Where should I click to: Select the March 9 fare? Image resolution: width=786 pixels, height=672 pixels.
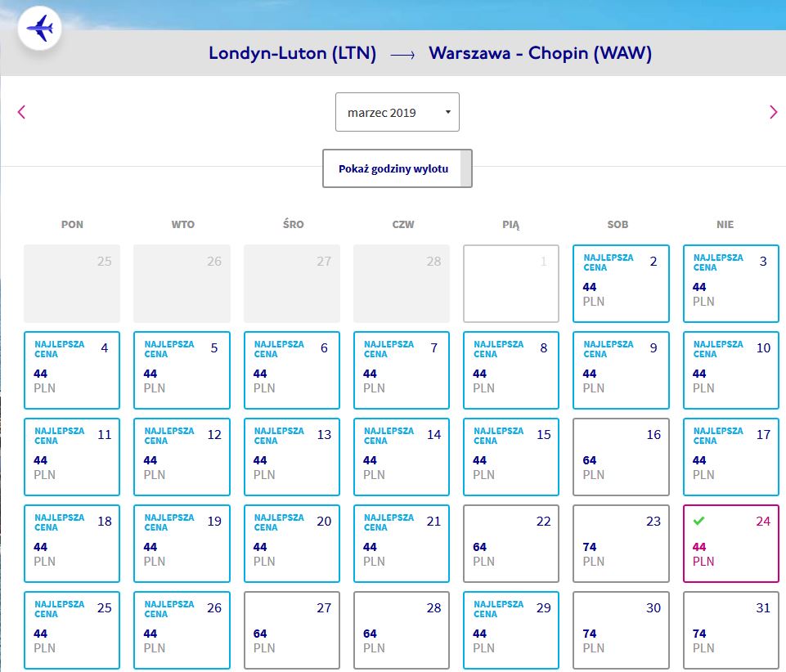(x=621, y=370)
